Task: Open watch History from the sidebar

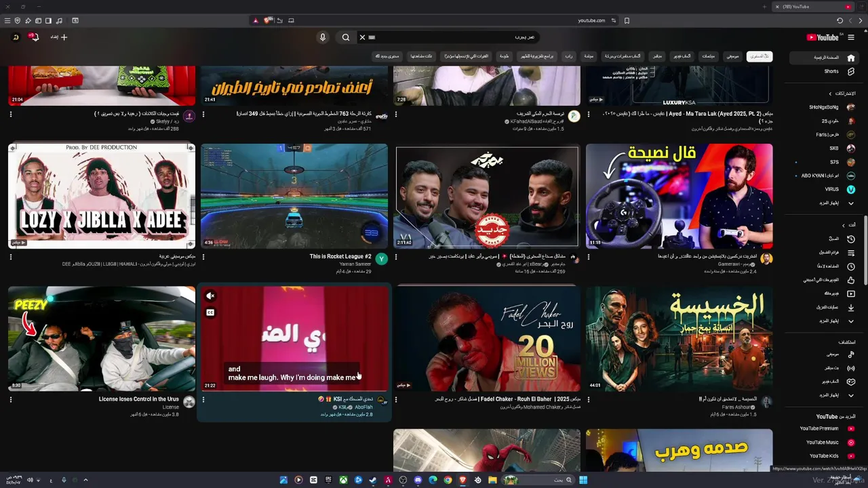Action: pos(850,239)
